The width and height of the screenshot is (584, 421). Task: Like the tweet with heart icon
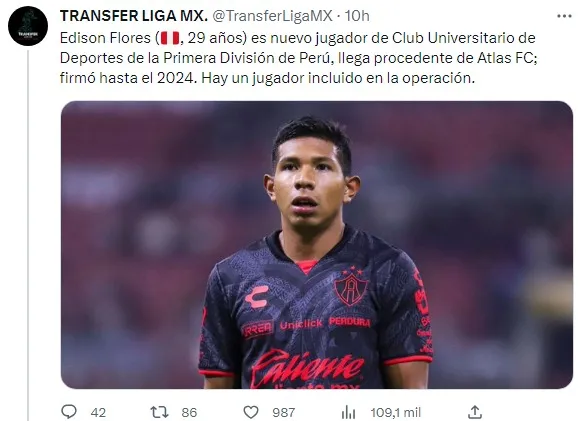click(251, 412)
